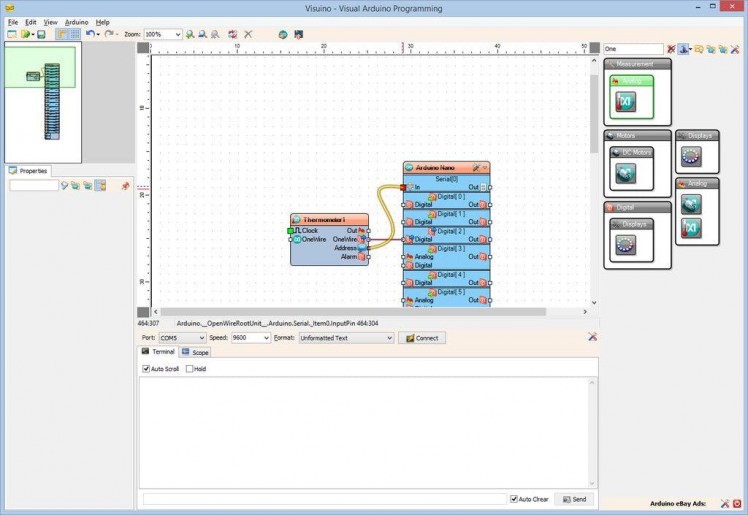748x515 pixels.
Task: Switch to the Scope tab
Action: 196,353
